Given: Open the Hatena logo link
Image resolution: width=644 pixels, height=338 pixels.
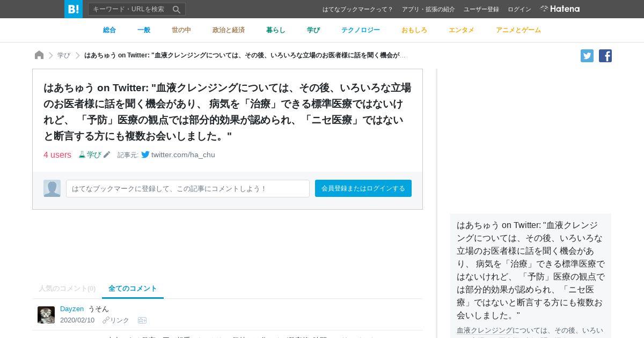Looking at the screenshot, I should [x=560, y=9].
